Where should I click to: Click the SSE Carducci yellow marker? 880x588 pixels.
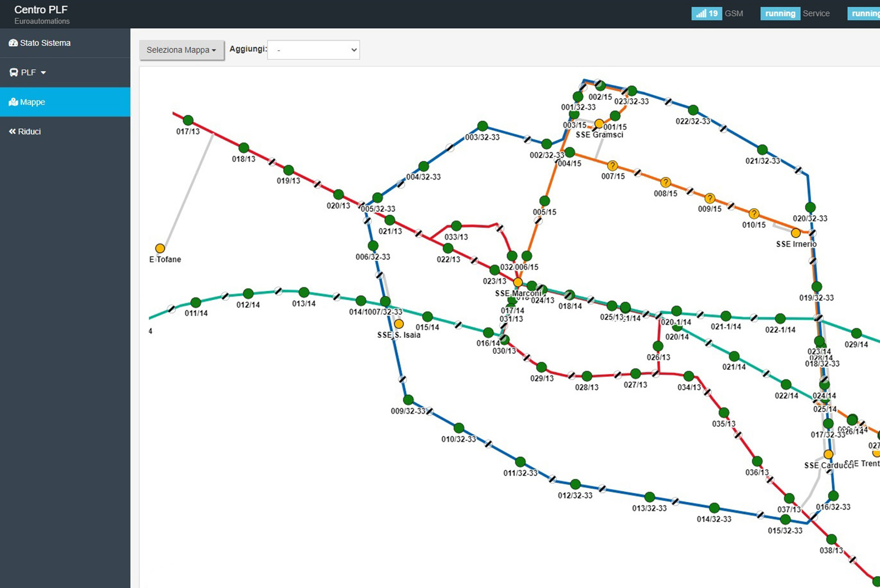click(828, 454)
